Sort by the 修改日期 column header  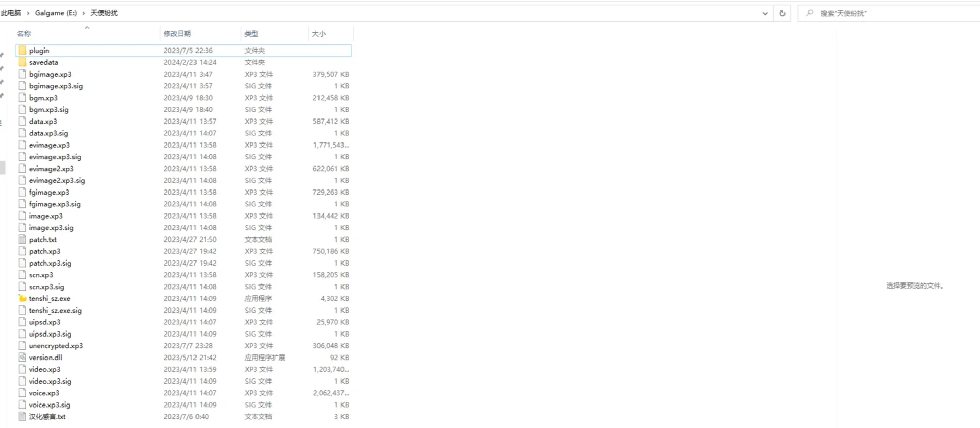pyautogui.click(x=177, y=33)
